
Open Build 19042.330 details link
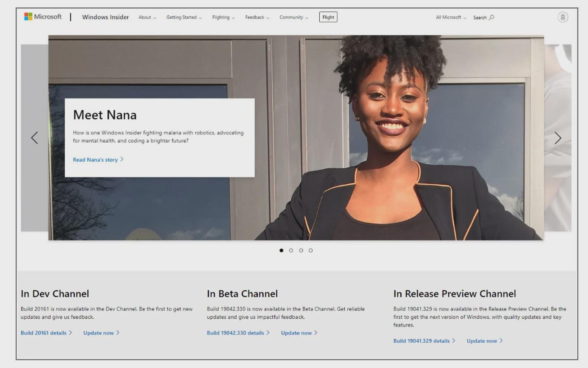click(x=238, y=333)
